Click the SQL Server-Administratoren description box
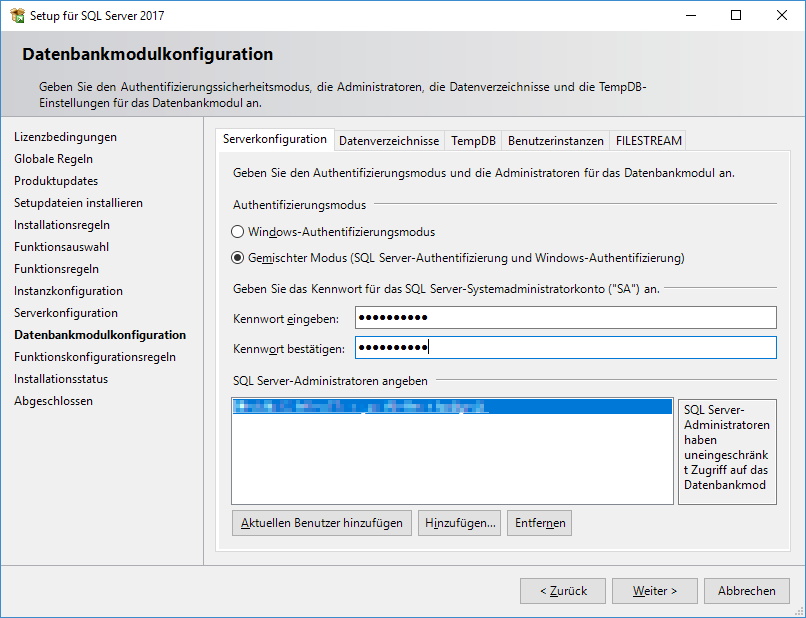 [727, 452]
